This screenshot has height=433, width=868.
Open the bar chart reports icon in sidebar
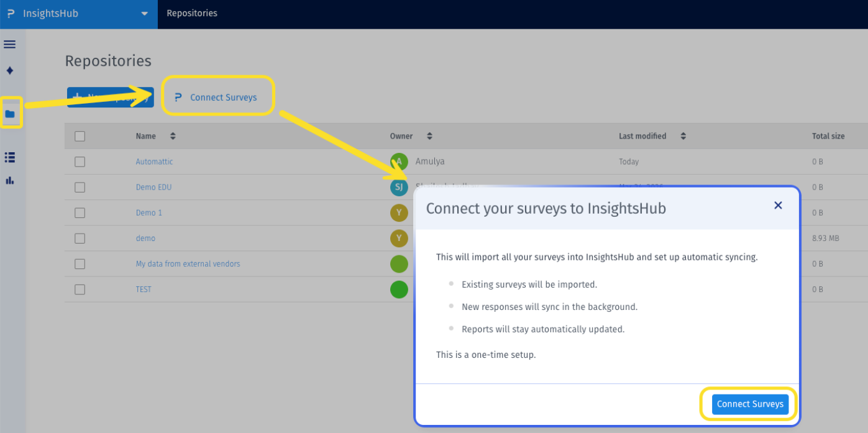(10, 180)
